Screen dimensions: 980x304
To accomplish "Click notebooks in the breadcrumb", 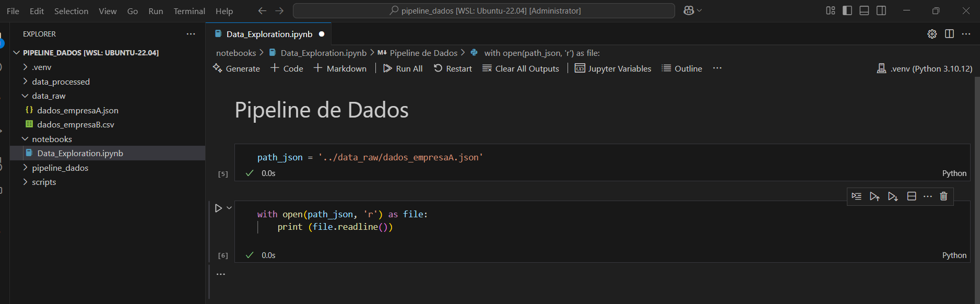I will [236, 53].
